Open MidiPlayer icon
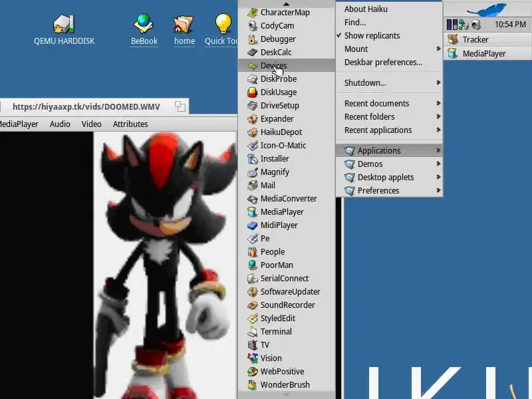 pos(253,225)
